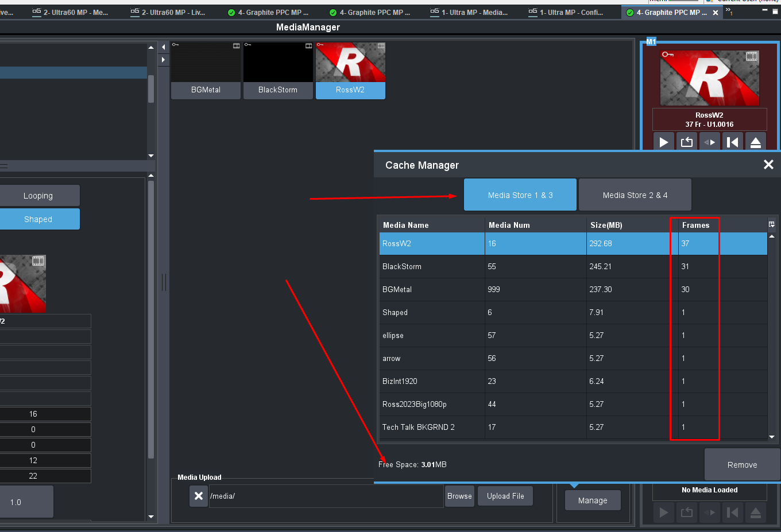Loop icon in the No Media Loaded player
This screenshot has width=781, height=532.
click(x=687, y=512)
